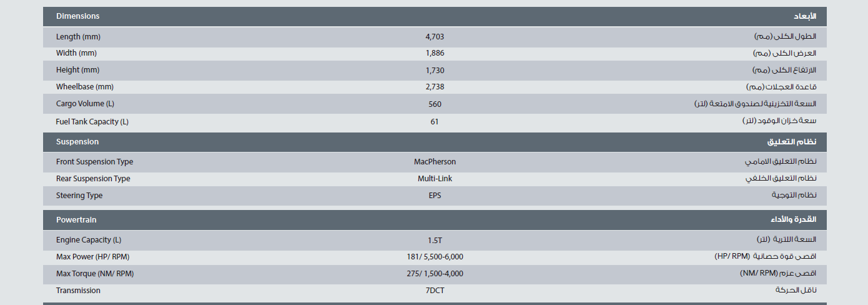
Task: Select the Width (mm) label
Action: tap(76, 53)
